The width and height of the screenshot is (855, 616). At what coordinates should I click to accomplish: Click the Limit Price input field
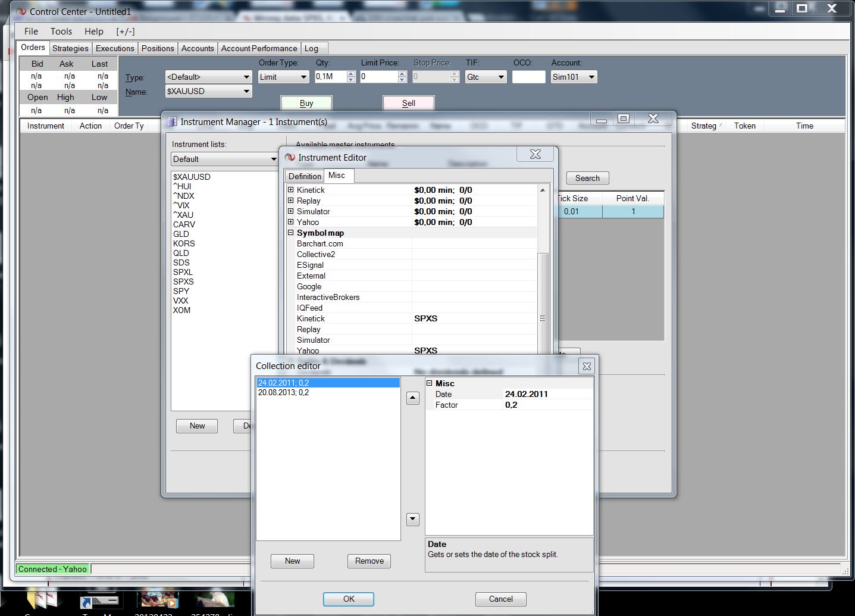click(378, 77)
